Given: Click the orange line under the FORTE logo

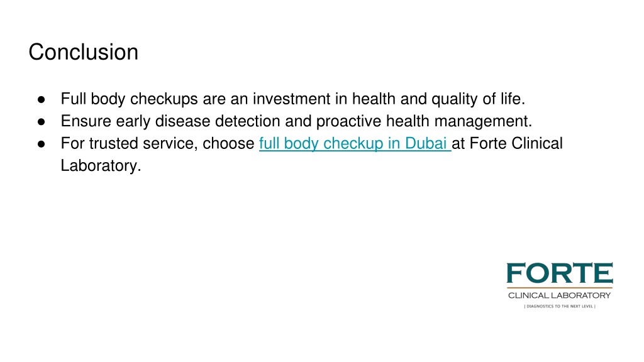Looking at the screenshot, I should 559,288.
